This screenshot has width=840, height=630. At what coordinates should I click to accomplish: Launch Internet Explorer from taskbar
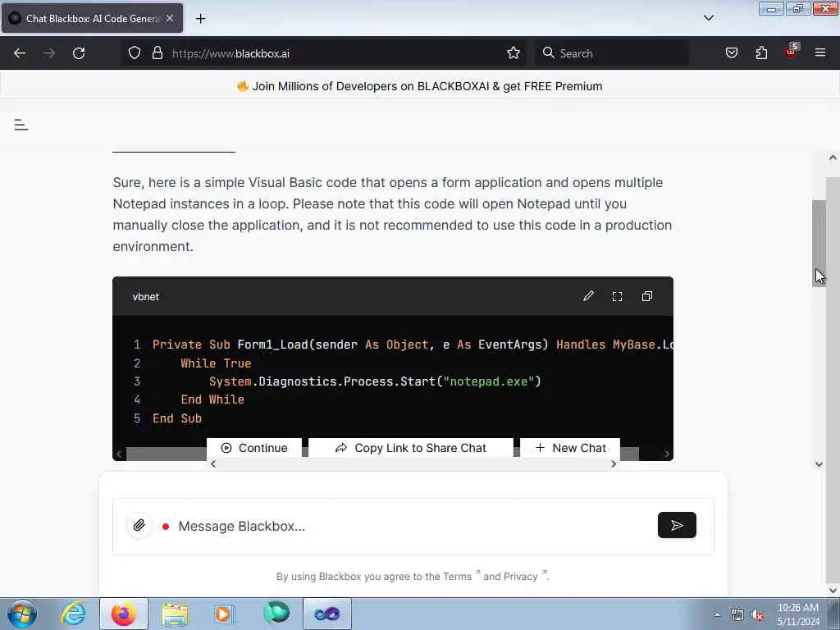click(73, 614)
